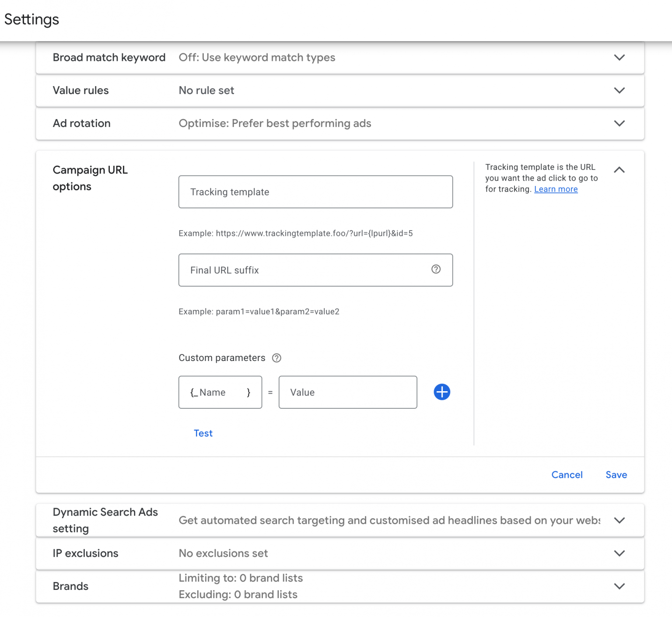Image resolution: width=672 pixels, height=617 pixels.
Task: Save the campaign URL options
Action: pos(616,475)
